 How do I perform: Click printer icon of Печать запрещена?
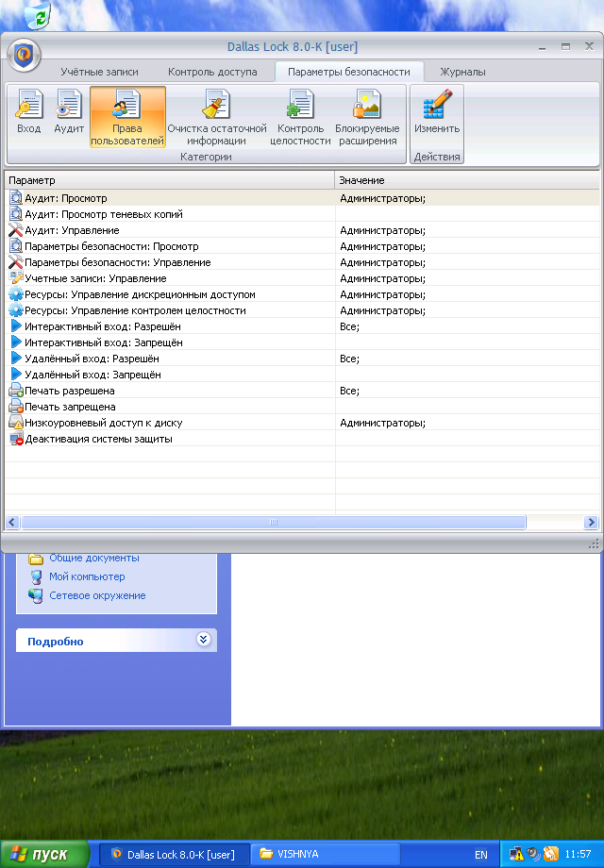coord(16,407)
